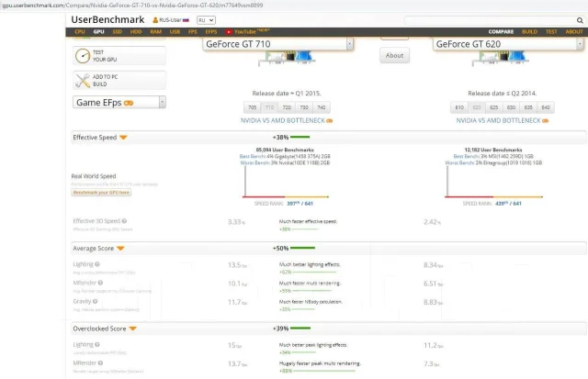
Task: Click the help icon next to Overclocked Lighting
Action: coord(97,344)
